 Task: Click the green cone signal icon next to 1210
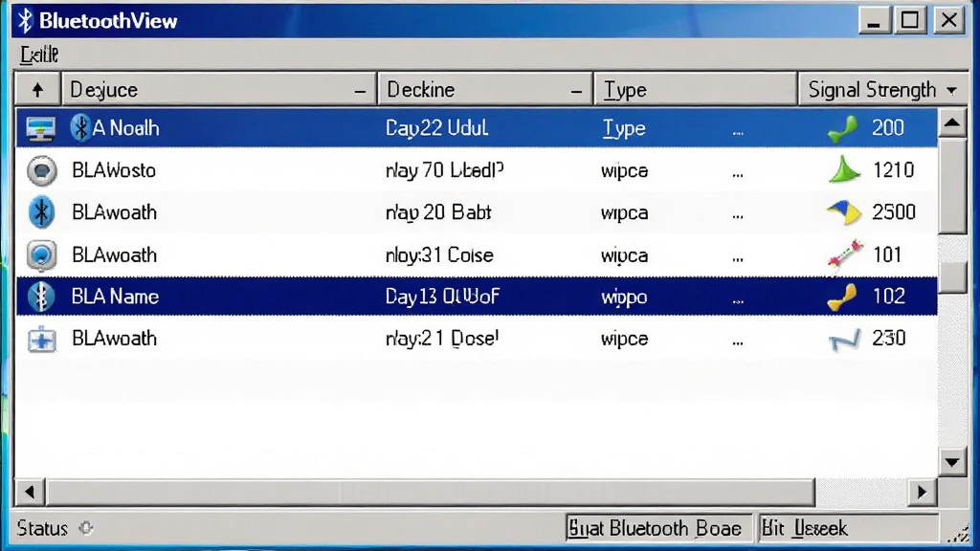(x=844, y=169)
